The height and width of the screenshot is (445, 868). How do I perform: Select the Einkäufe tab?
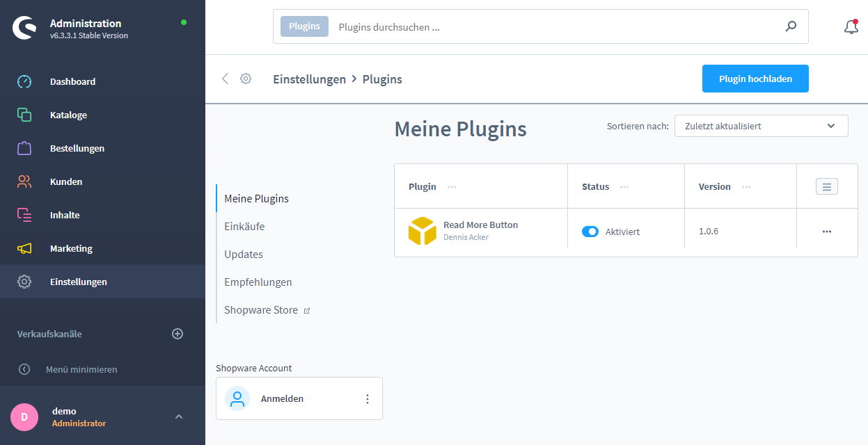coord(244,227)
